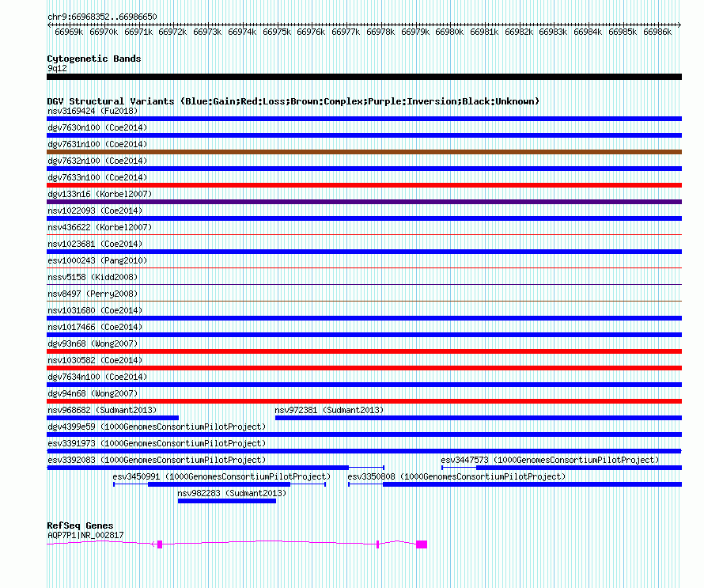The width and height of the screenshot is (704, 588).
Task: Open the nsv436622 (Korbel2007) variant entry
Action: point(99,227)
